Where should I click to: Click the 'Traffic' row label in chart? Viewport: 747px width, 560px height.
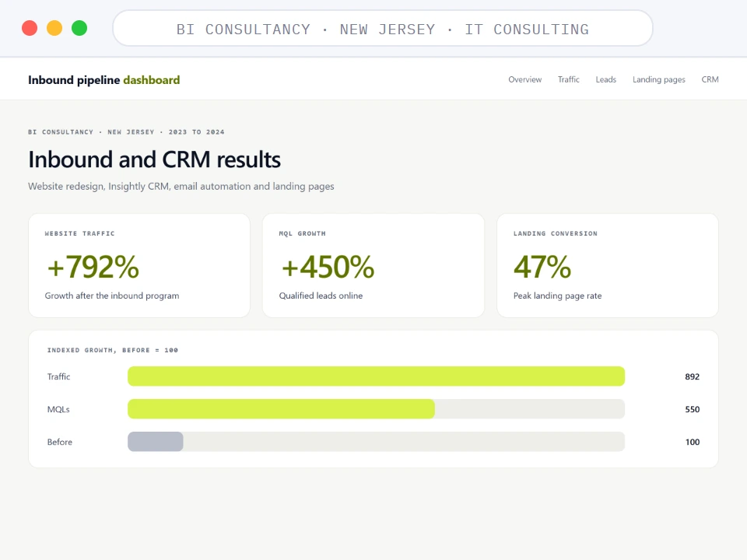tap(58, 376)
